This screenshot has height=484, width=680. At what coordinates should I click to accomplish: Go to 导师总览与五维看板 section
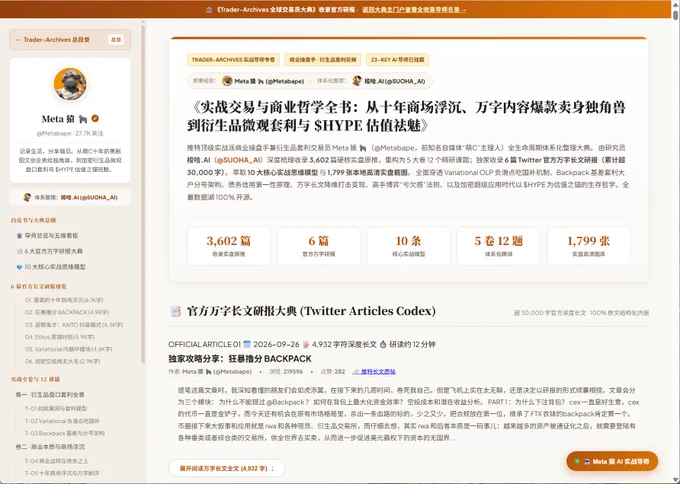[x=51, y=235]
